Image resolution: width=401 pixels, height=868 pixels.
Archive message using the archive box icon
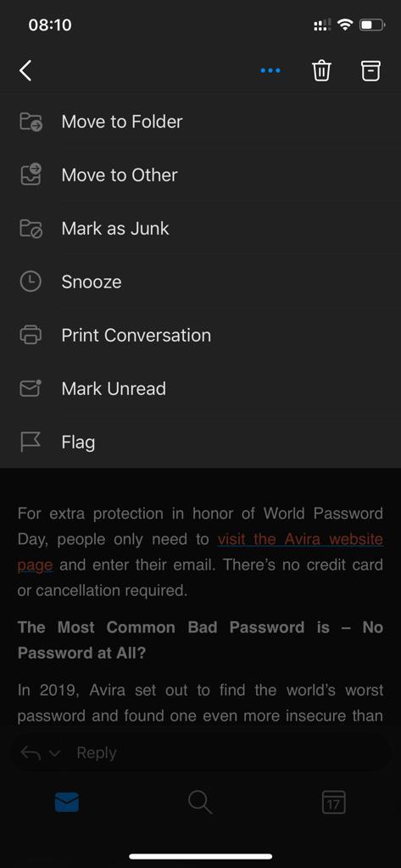(x=371, y=71)
